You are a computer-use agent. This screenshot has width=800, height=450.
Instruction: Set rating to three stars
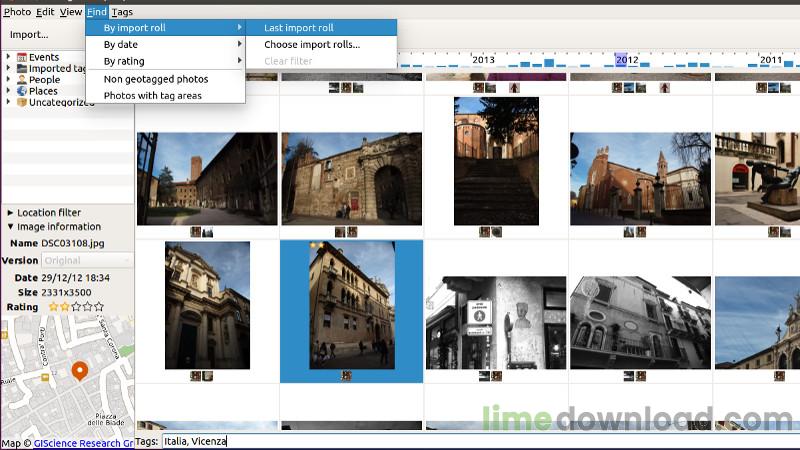tap(76, 307)
